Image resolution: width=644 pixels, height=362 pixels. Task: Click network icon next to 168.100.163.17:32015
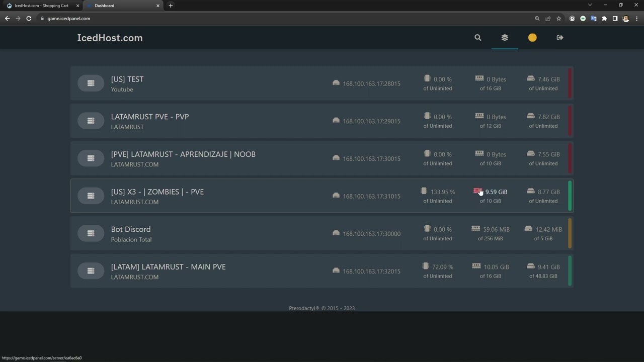(x=336, y=270)
